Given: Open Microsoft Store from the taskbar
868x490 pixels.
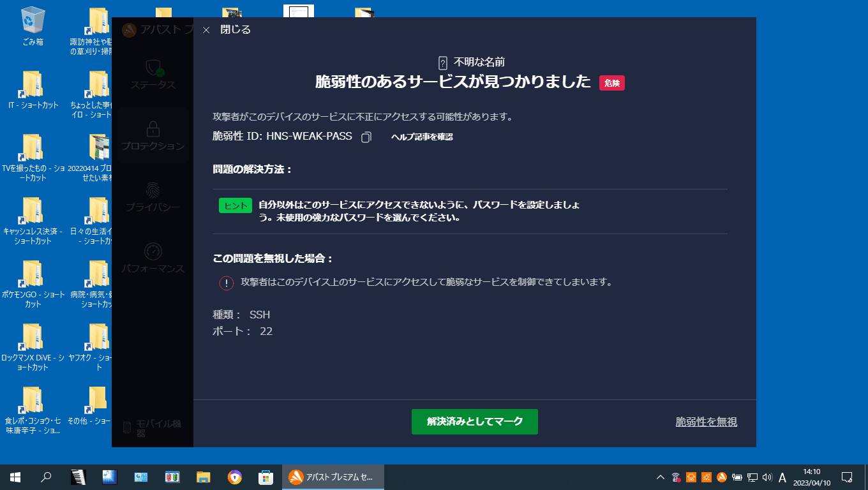Looking at the screenshot, I should [266, 477].
